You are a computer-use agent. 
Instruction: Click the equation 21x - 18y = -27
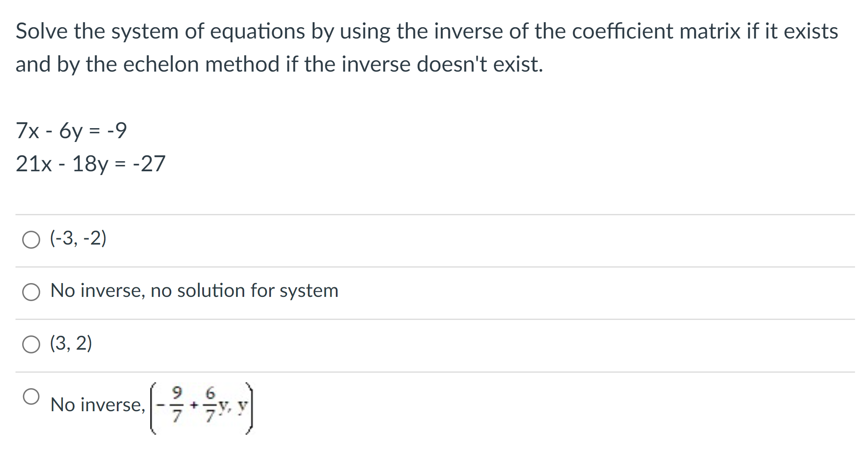91,164
